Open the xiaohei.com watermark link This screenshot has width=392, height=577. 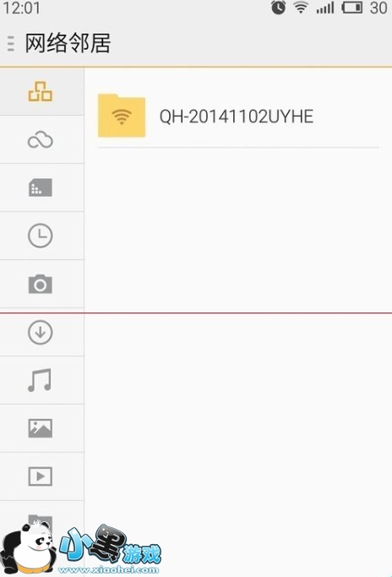(109, 570)
